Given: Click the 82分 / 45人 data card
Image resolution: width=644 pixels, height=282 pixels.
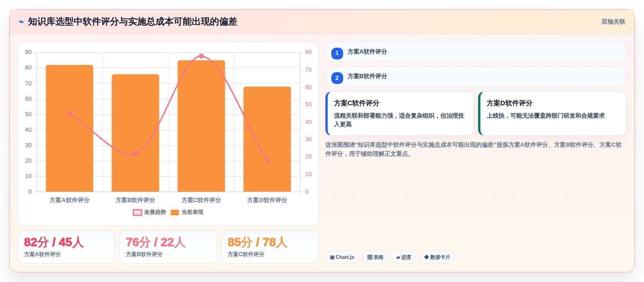Looking at the screenshot, I should coord(66,247).
